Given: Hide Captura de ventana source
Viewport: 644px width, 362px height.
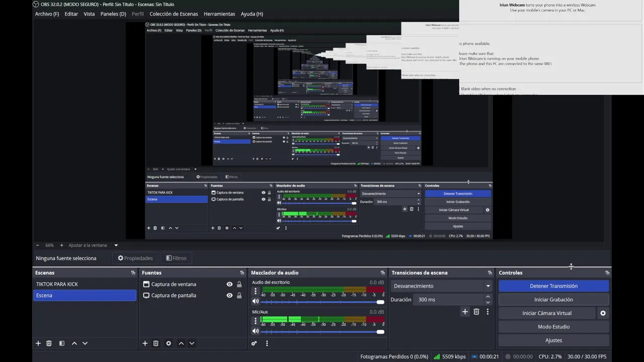Looking at the screenshot, I should (x=229, y=284).
